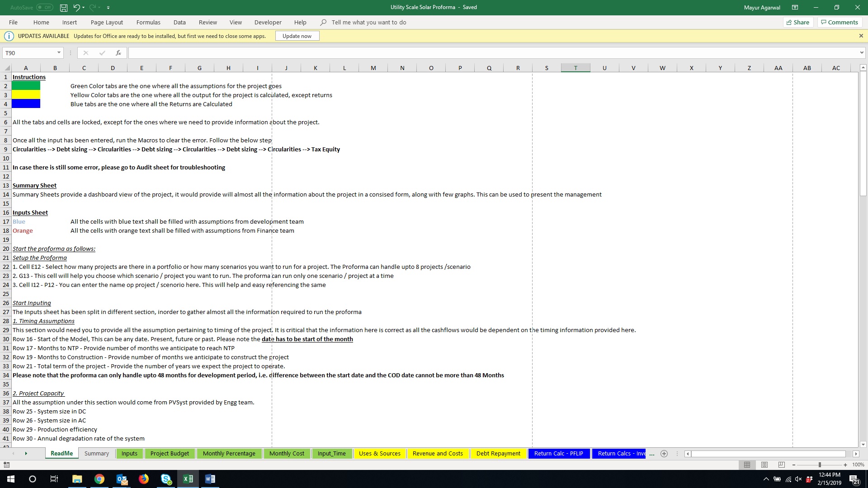The image size is (868, 488).
Task: Click the Undo arrow icon
Action: tap(76, 8)
